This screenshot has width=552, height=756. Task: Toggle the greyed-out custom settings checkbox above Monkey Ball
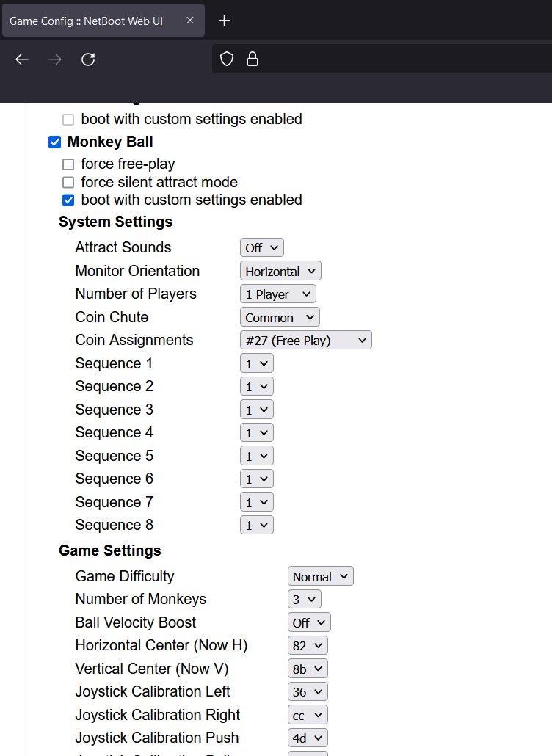[68, 119]
